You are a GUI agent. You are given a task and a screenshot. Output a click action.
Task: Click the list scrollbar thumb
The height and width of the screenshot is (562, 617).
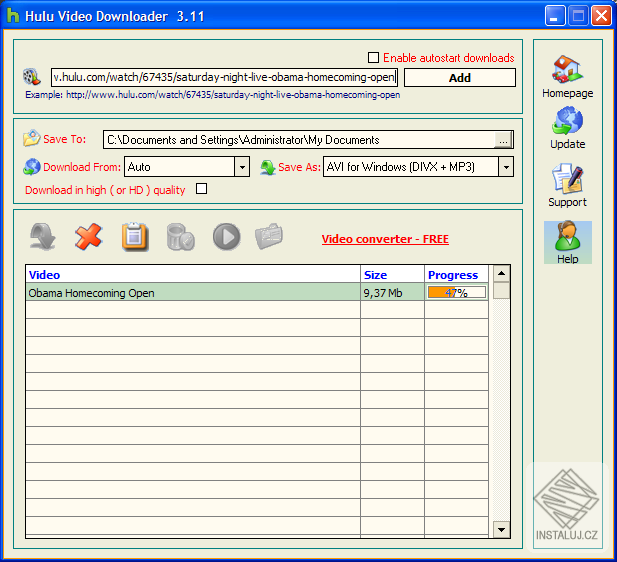501,290
